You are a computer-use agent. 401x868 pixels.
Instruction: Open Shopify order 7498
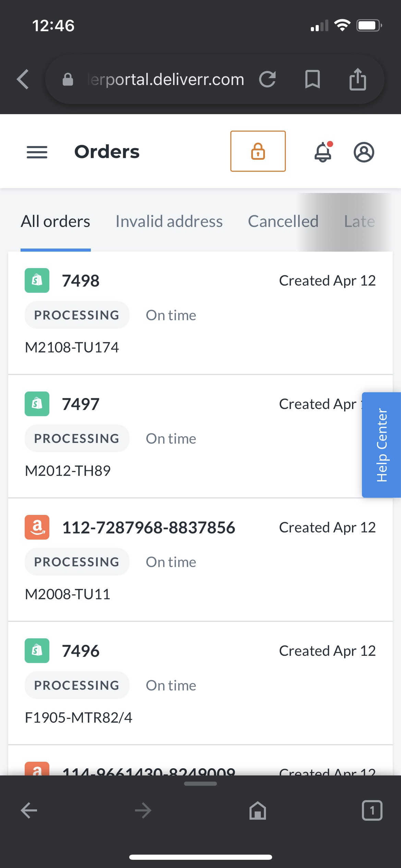pyautogui.click(x=81, y=281)
